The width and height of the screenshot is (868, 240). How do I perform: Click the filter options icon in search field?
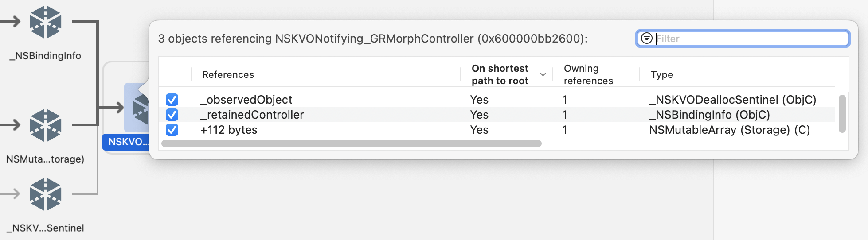(x=647, y=39)
